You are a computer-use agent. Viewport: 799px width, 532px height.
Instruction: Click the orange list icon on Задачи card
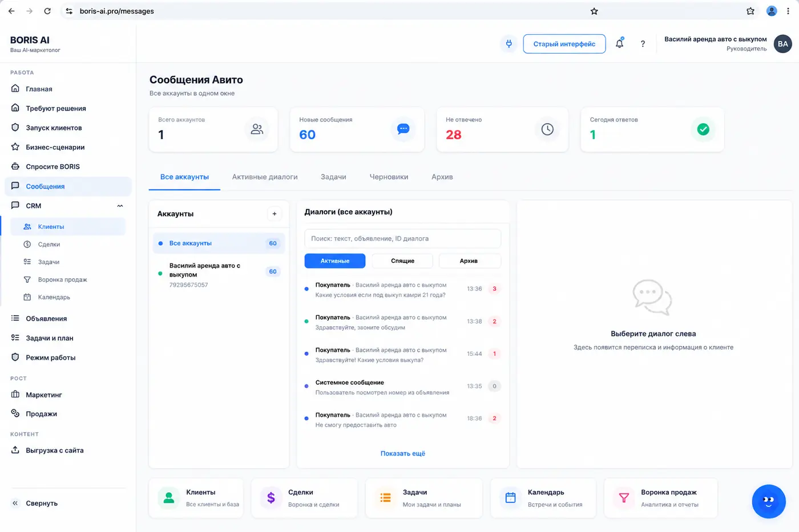coord(386,498)
